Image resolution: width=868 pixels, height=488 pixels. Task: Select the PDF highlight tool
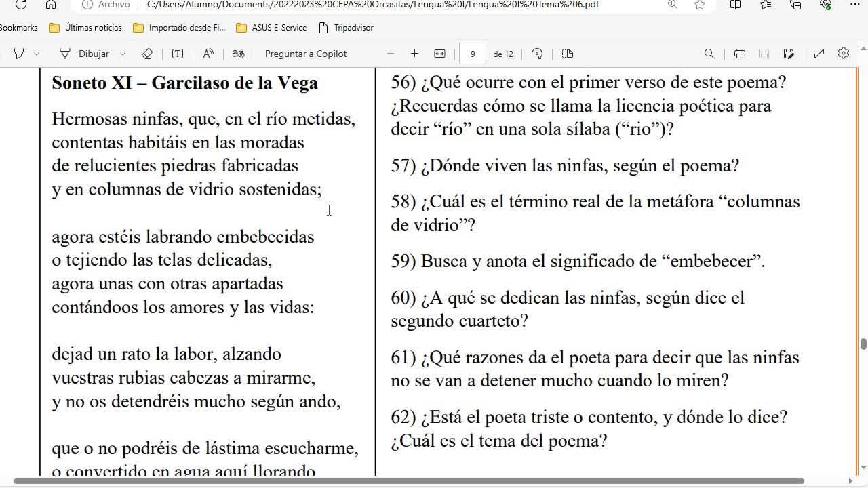pyautogui.click(x=19, y=54)
